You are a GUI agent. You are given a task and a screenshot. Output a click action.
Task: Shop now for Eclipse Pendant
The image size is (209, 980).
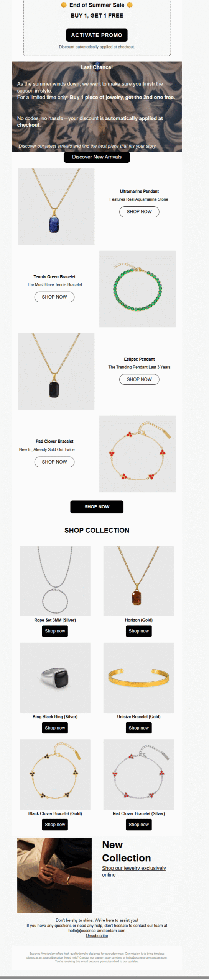coord(139,379)
